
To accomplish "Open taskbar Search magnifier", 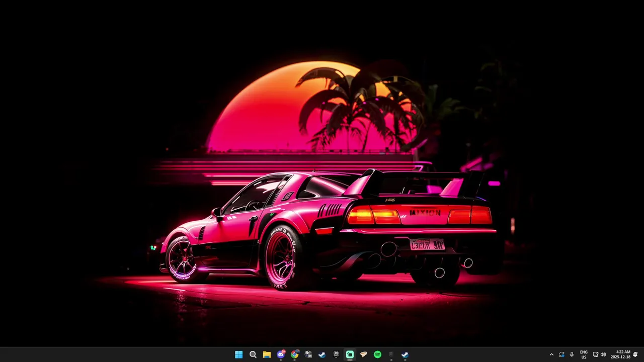I will 253,354.
